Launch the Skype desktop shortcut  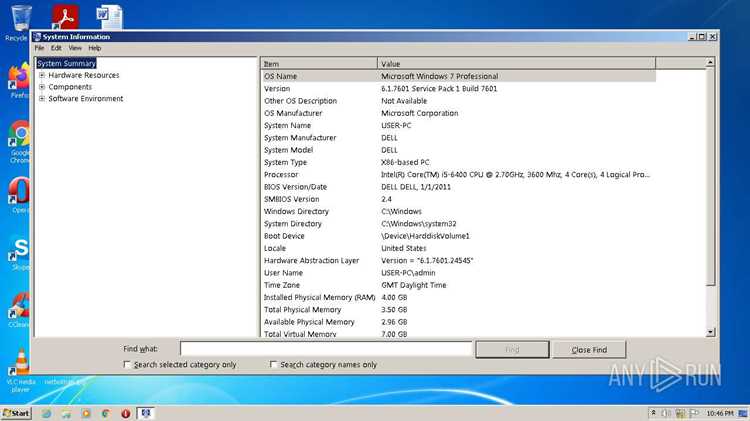tap(19, 255)
